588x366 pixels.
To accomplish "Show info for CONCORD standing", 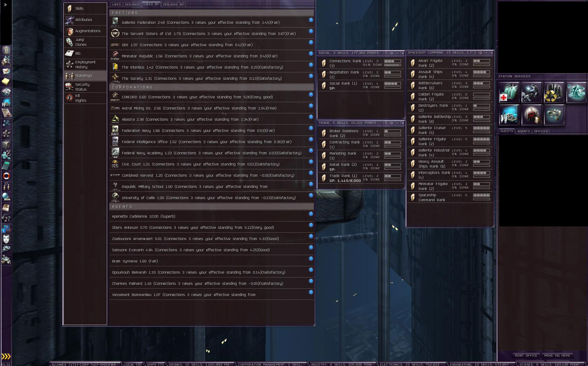I will point(311,94).
